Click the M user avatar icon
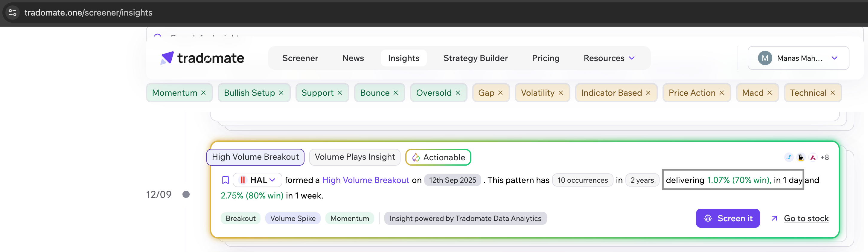 click(765, 58)
